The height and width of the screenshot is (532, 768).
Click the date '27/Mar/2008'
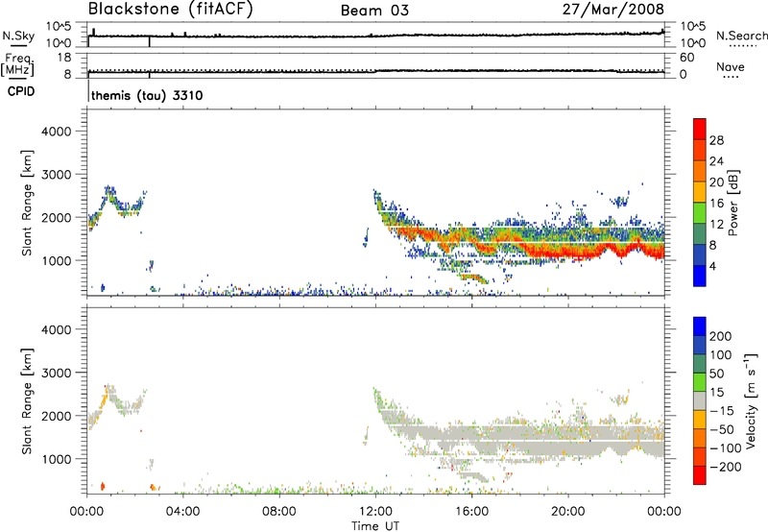click(613, 10)
